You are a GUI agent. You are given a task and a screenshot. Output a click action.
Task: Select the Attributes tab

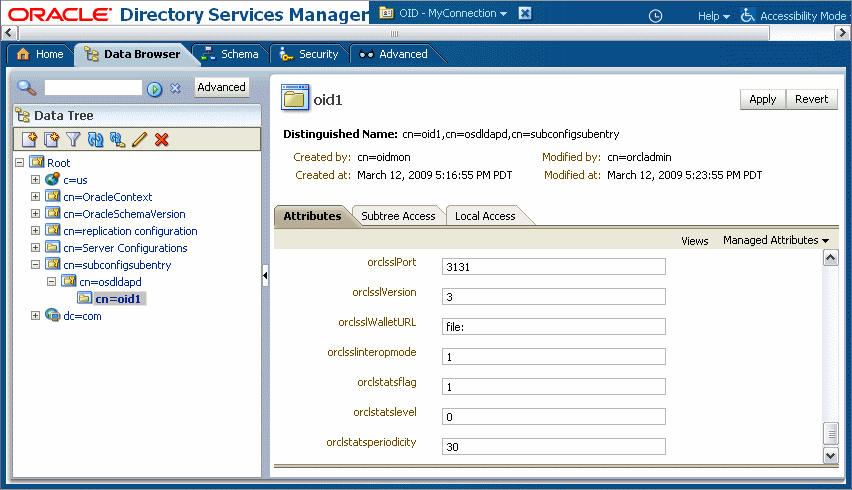[x=312, y=216]
